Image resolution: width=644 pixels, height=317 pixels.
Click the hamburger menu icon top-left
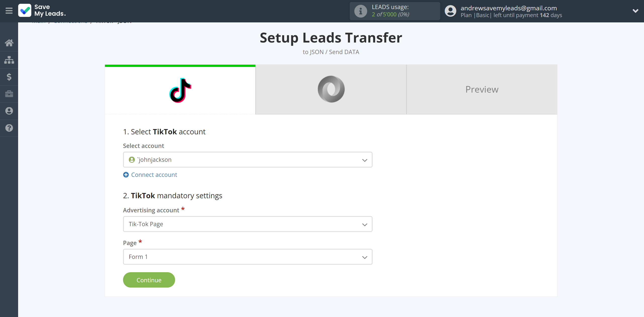9,11
